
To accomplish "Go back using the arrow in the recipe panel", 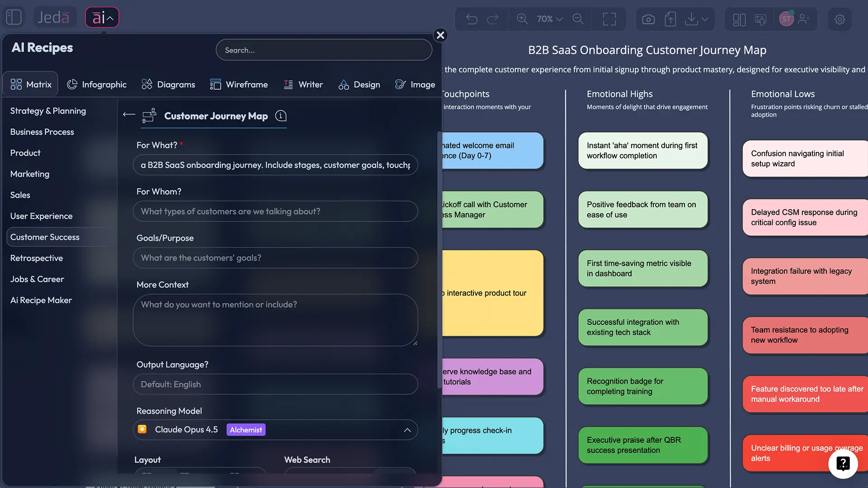I will pyautogui.click(x=129, y=115).
